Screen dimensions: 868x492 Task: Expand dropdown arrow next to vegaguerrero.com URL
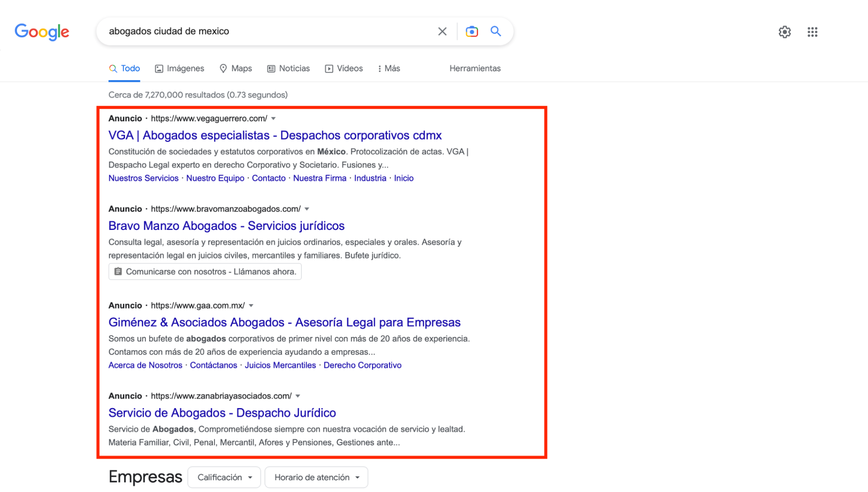pyautogui.click(x=273, y=119)
